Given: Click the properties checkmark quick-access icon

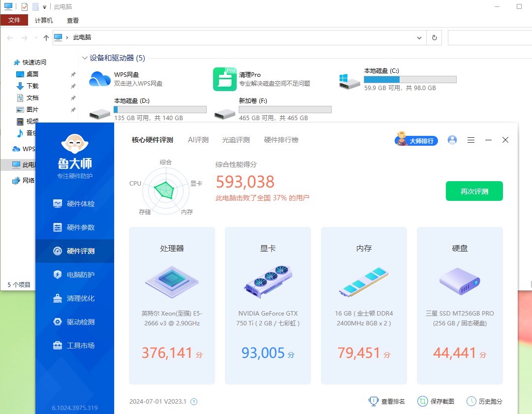Looking at the screenshot, I should click(25, 6).
